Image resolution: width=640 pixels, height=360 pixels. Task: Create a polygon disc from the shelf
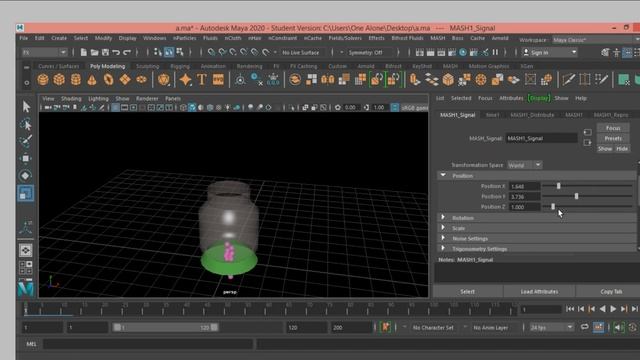click(141, 80)
